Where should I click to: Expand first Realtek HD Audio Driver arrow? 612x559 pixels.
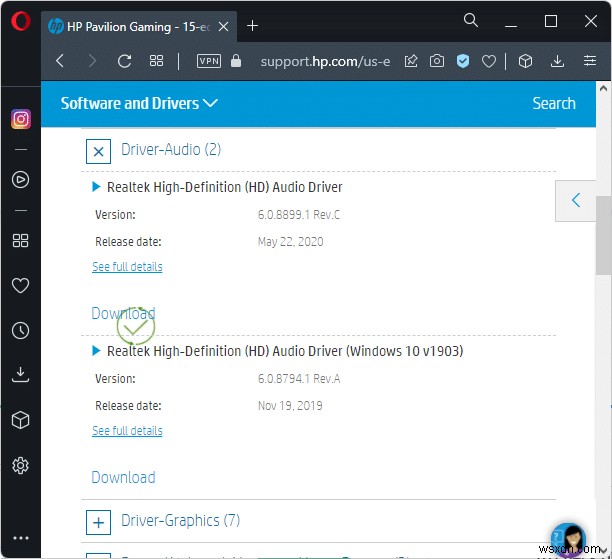click(x=96, y=187)
